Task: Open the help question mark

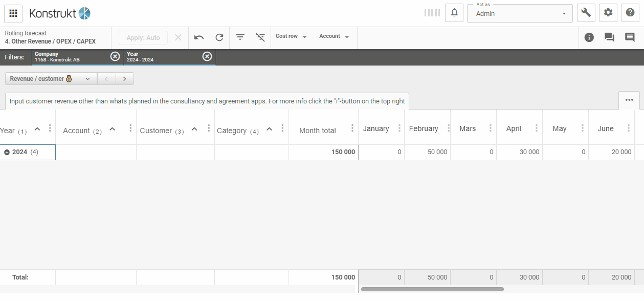Action: 630,13
